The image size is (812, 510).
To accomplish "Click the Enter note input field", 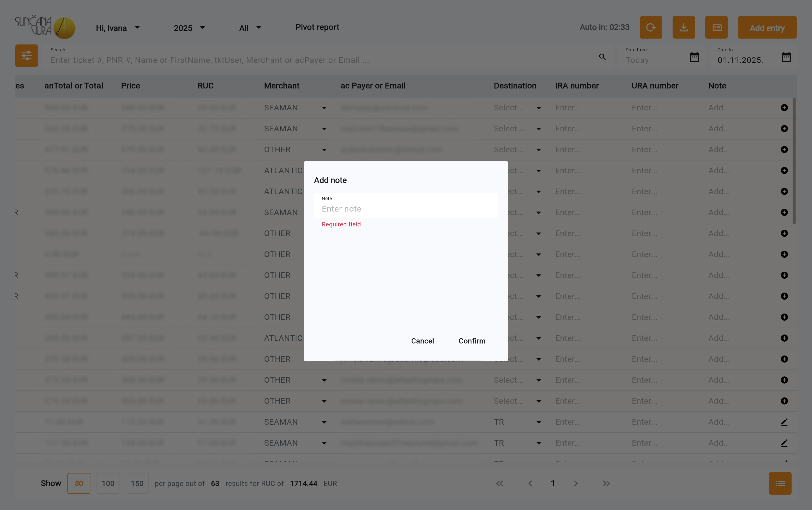I will (x=405, y=209).
